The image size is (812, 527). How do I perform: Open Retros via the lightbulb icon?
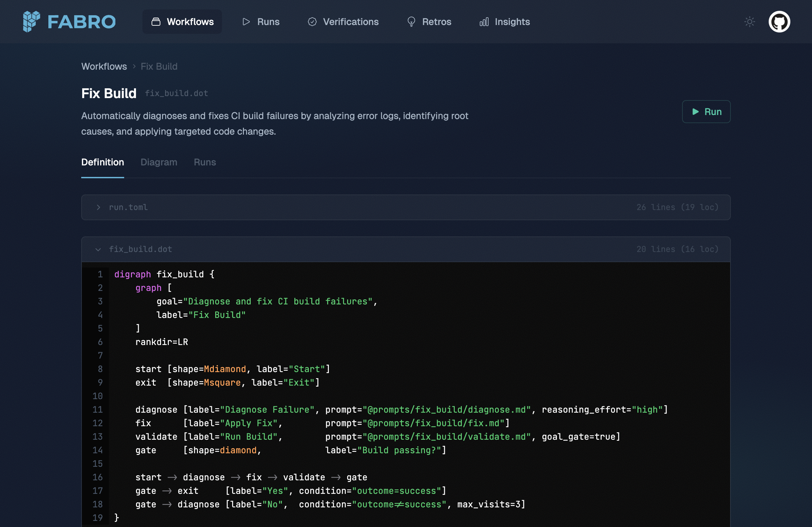coord(411,22)
